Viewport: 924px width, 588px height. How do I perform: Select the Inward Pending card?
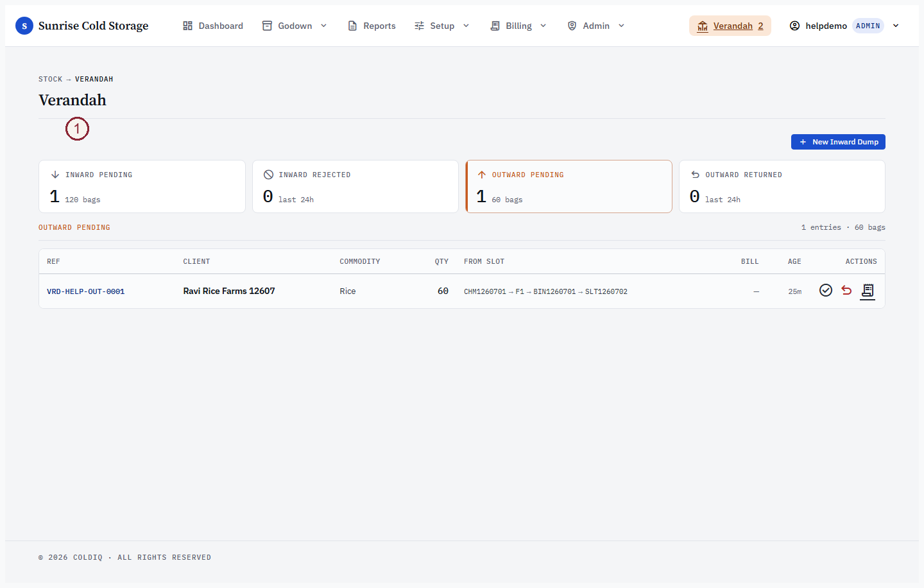[x=142, y=187]
